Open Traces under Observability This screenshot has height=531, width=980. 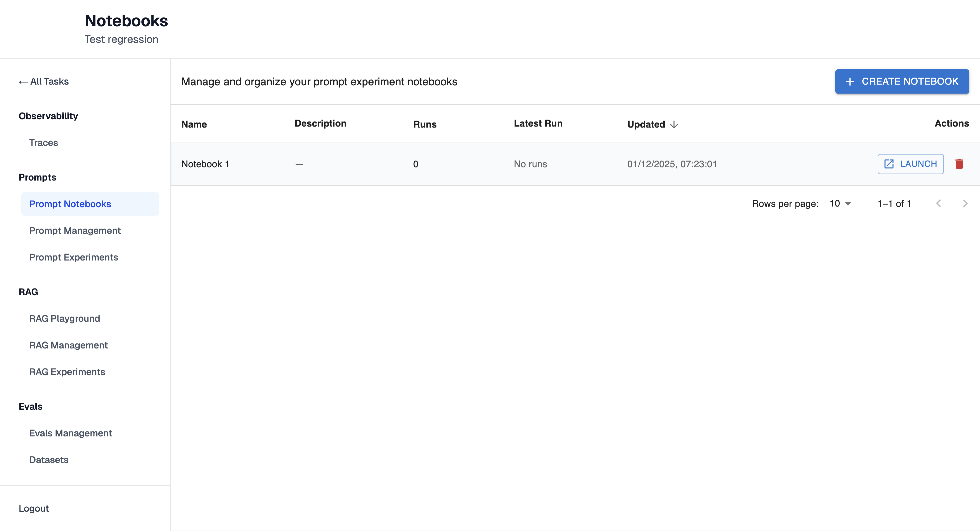point(43,143)
